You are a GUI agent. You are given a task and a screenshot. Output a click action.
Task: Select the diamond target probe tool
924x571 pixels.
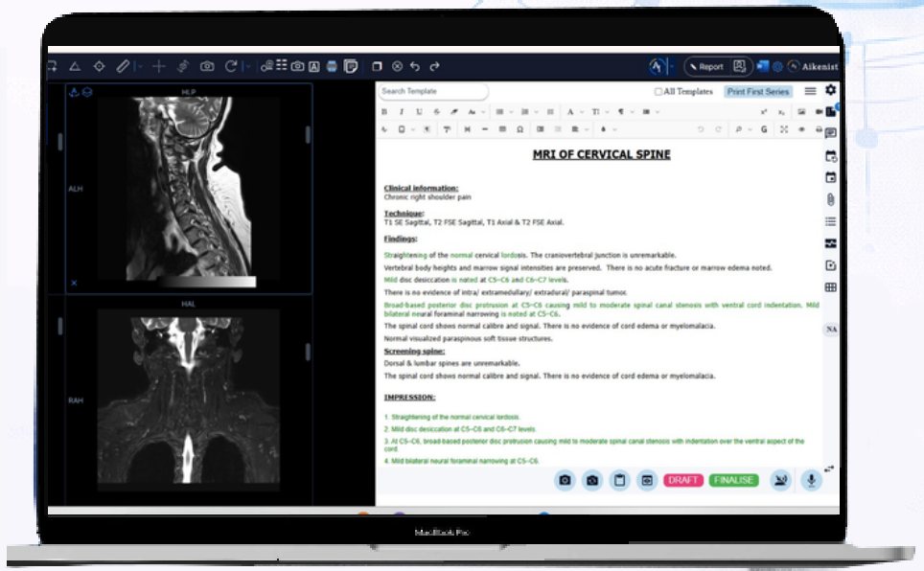click(99, 67)
